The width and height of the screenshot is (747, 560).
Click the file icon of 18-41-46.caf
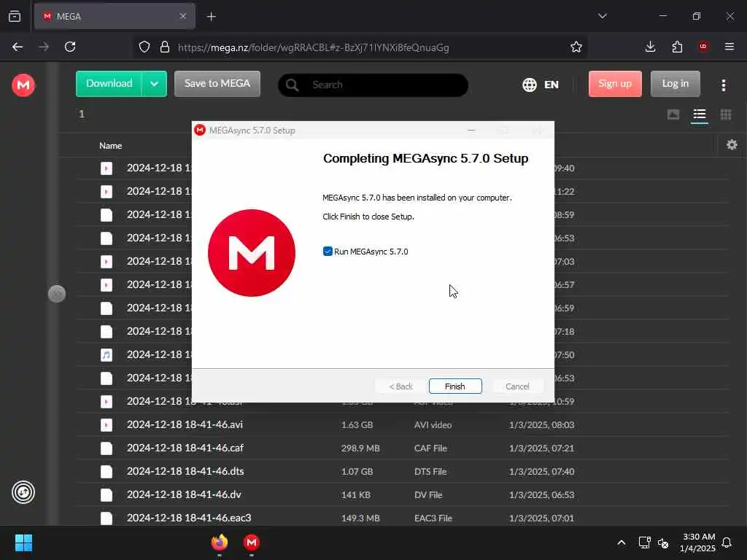tap(107, 448)
